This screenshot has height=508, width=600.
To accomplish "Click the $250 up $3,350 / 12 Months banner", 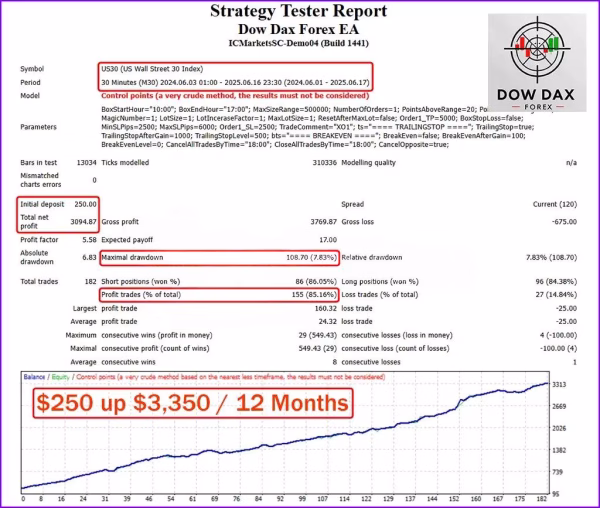I will [193, 403].
